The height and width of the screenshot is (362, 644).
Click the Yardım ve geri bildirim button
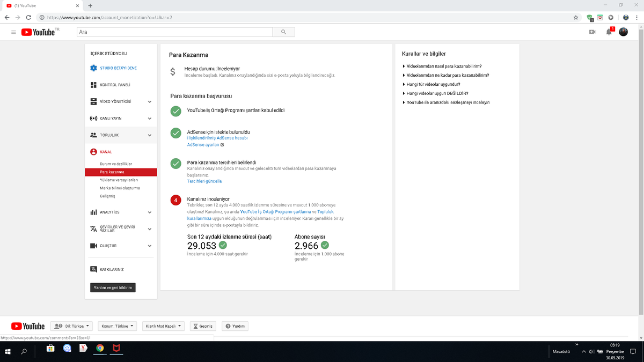(113, 287)
